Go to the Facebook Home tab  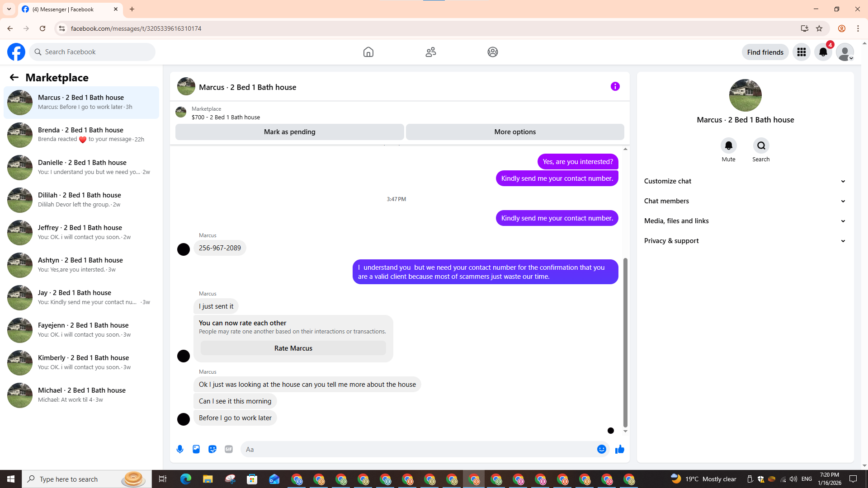coord(368,52)
